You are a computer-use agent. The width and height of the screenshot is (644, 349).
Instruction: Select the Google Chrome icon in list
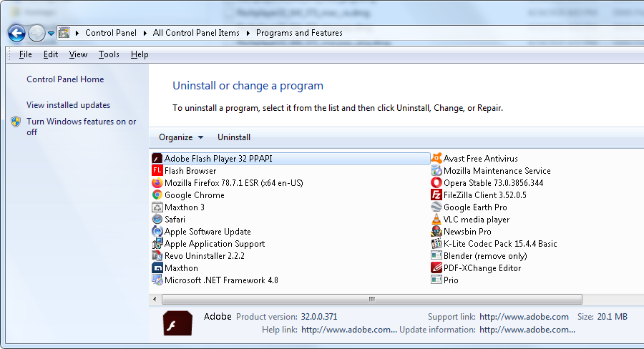tap(157, 195)
